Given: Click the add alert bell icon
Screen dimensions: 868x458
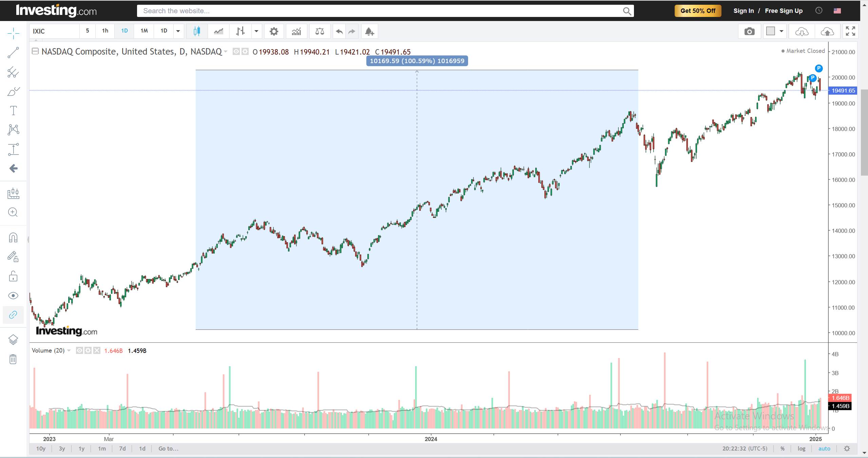Looking at the screenshot, I should [x=369, y=32].
